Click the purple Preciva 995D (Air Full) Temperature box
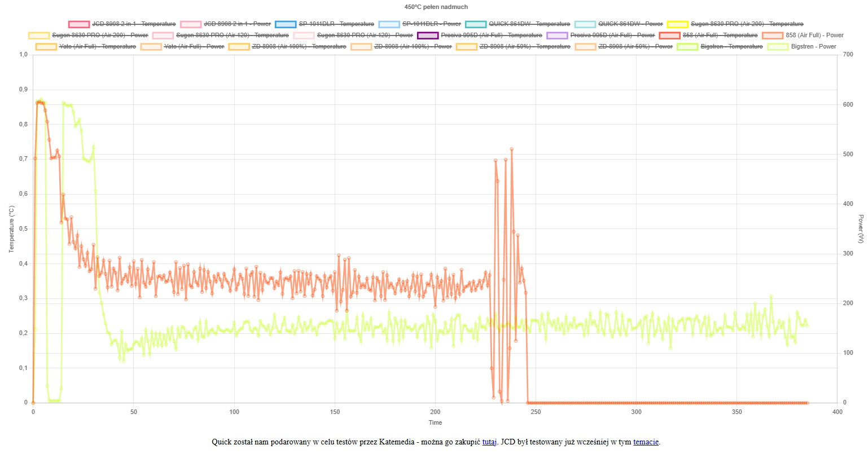Screen dimensions: 868x467 [x=428, y=36]
